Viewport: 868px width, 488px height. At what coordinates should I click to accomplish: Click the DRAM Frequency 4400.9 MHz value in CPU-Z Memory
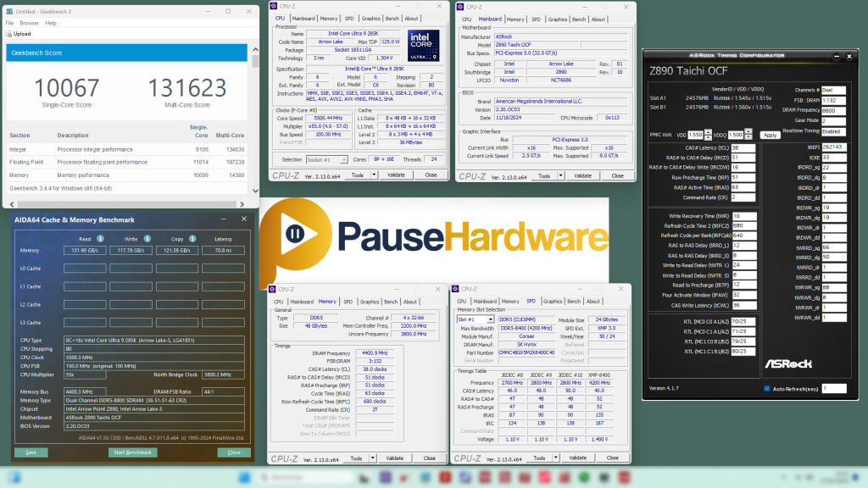coord(375,353)
